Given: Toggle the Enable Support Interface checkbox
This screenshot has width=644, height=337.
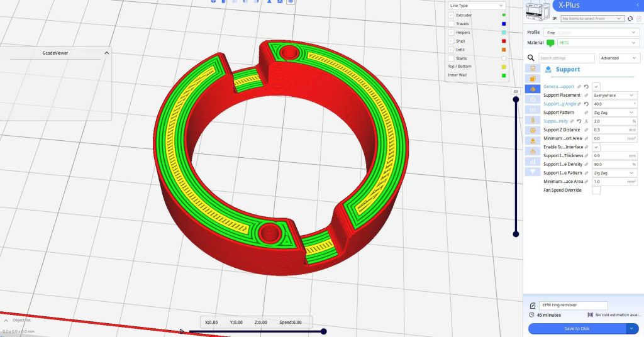Looking at the screenshot, I should 596,147.
